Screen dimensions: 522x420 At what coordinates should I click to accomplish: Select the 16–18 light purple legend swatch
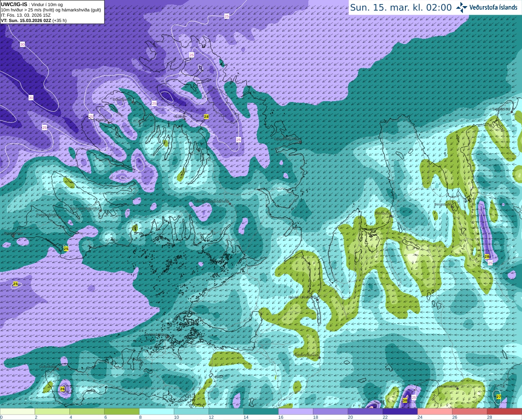click(296, 411)
